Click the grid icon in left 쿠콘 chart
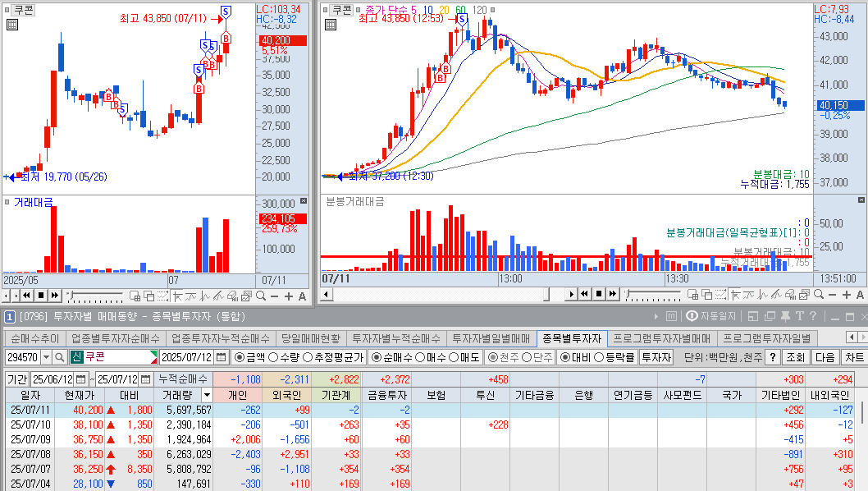Image resolution: width=868 pixels, height=491 pixels. click(x=11, y=25)
